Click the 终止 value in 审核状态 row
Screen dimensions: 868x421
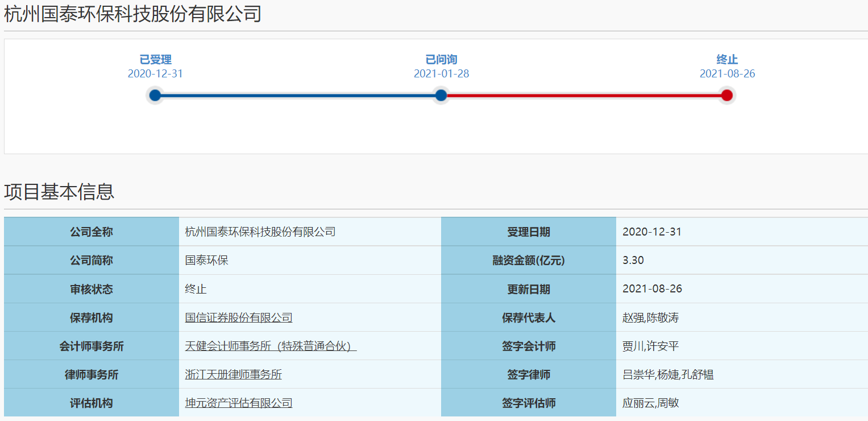click(196, 289)
